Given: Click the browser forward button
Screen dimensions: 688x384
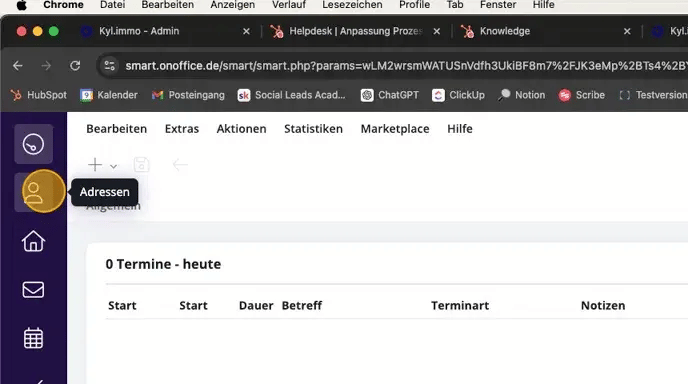Looking at the screenshot, I should 46,66.
